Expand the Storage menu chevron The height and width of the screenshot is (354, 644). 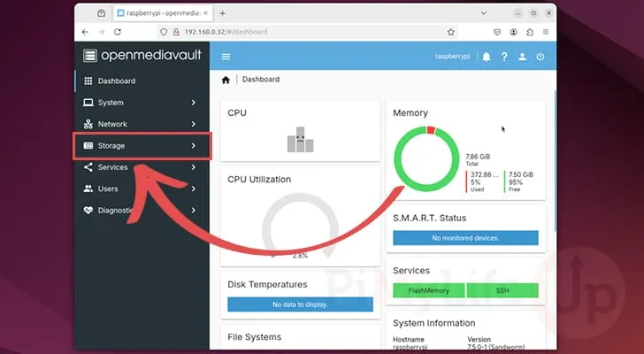194,145
